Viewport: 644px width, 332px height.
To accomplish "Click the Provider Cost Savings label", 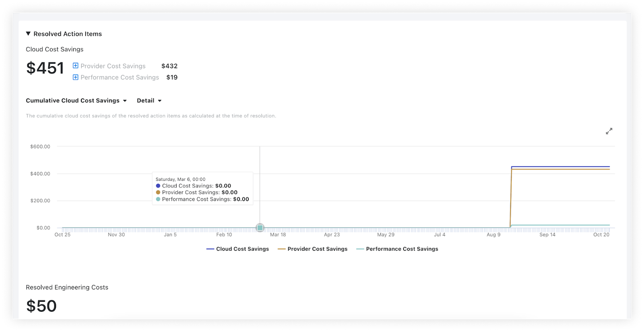I will [x=113, y=66].
